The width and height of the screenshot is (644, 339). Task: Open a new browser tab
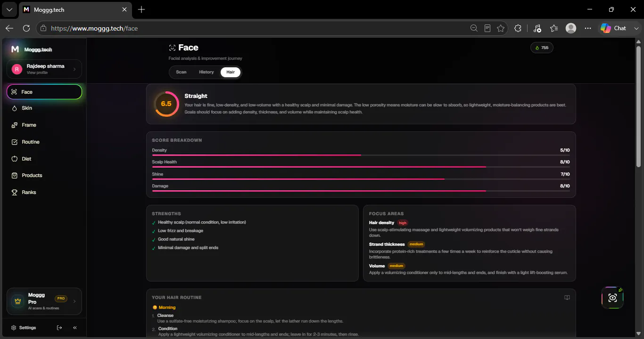click(x=141, y=9)
